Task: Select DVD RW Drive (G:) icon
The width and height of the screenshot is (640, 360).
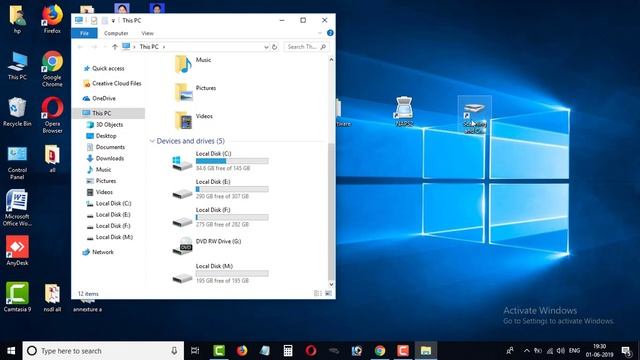Action: [182, 246]
